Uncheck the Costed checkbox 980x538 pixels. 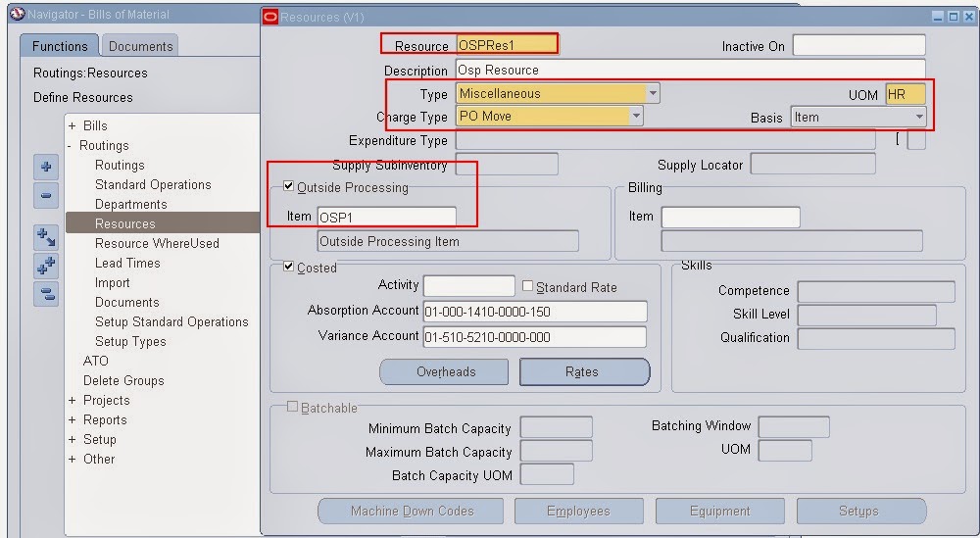288,267
